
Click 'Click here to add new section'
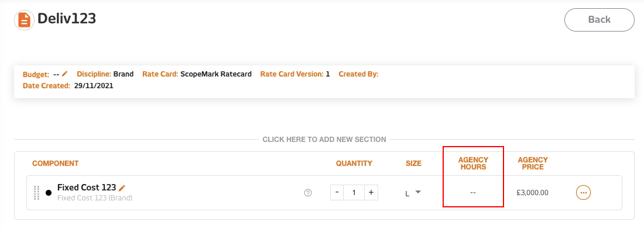(324, 139)
